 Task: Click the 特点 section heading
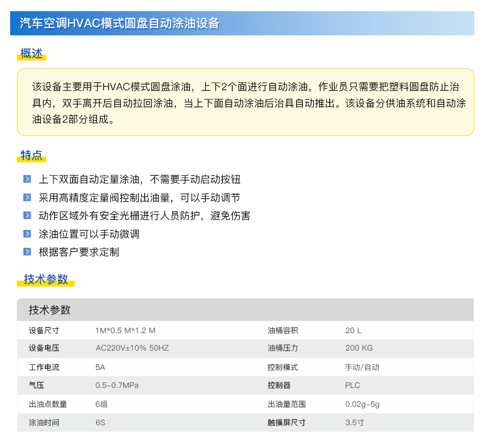(x=32, y=156)
